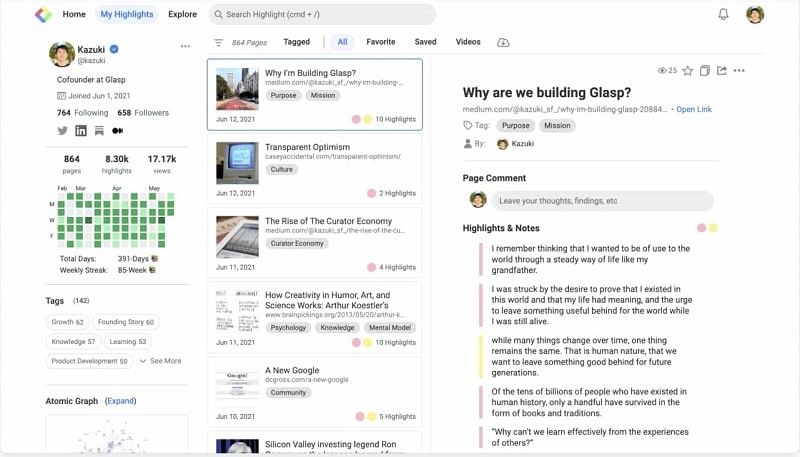Open the profile three-dot options menu
Image resolution: width=800 pixels, height=457 pixels.
(x=185, y=46)
